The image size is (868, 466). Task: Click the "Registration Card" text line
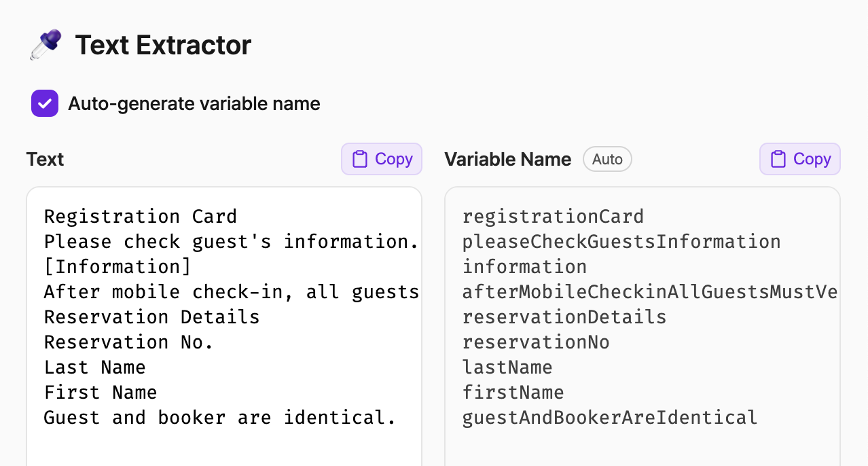pyautogui.click(x=141, y=217)
